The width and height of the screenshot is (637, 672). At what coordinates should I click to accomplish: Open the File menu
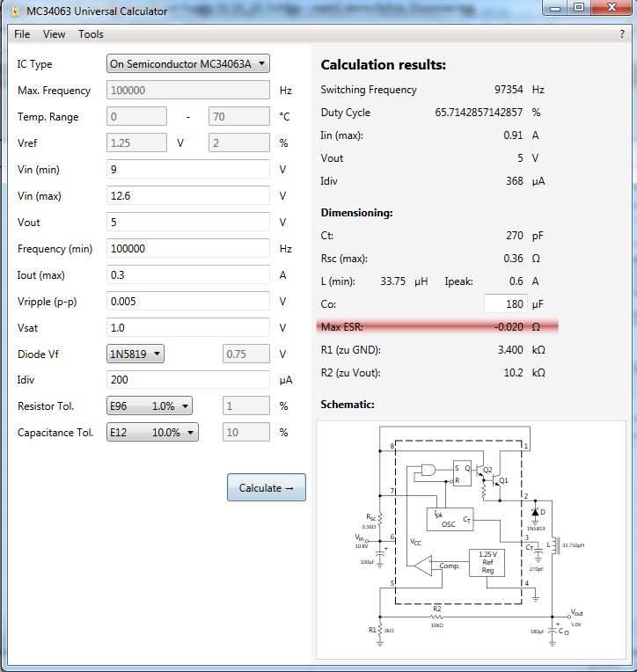click(x=22, y=34)
